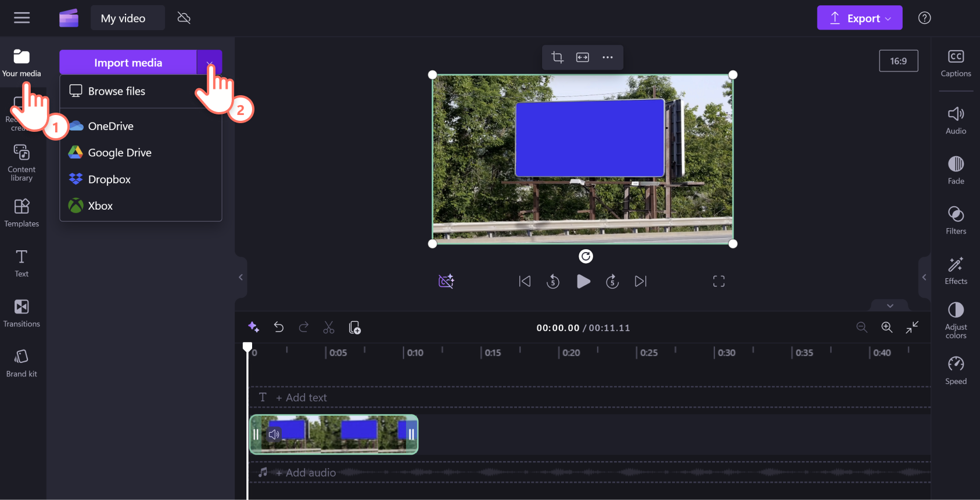The height and width of the screenshot is (500, 980).
Task: Redo the last action
Action: pyautogui.click(x=304, y=328)
